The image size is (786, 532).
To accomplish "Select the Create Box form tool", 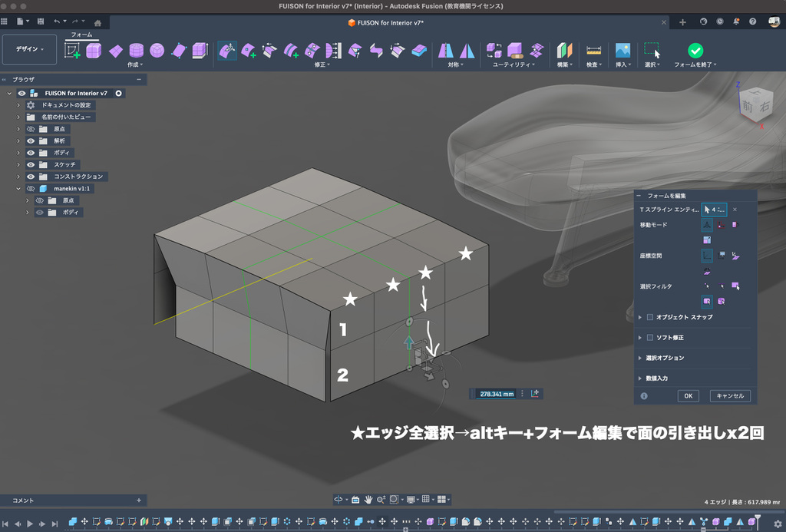I will tap(94, 51).
